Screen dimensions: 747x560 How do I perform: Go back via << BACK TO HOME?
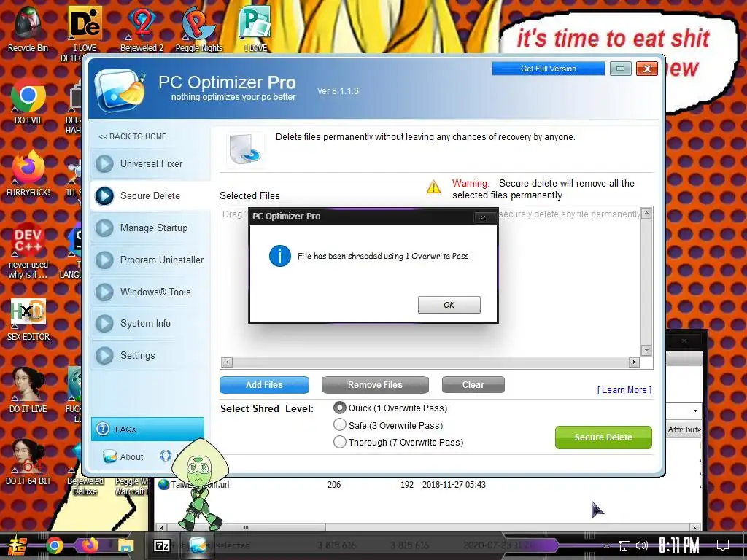(133, 136)
